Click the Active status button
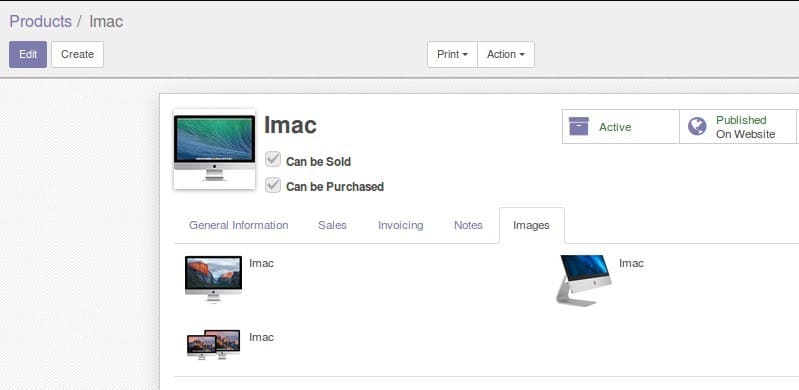The height and width of the screenshot is (390, 799). [x=621, y=126]
